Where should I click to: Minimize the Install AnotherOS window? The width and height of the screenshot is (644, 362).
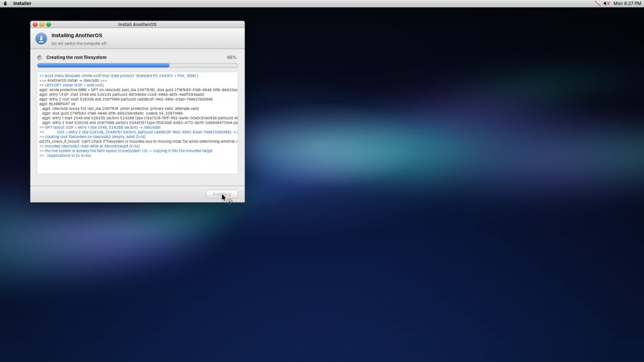tap(42, 25)
